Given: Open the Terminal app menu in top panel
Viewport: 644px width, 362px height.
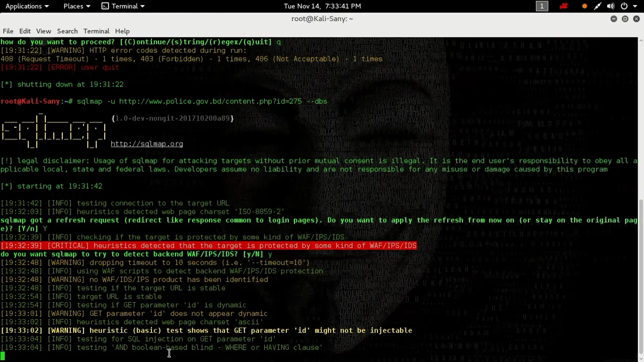Looking at the screenshot, I should pyautogui.click(x=123, y=6).
